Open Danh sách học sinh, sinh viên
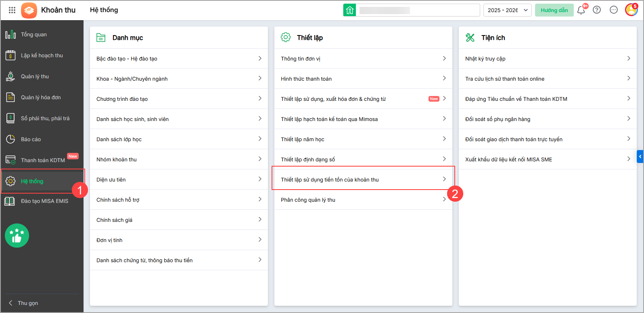 click(x=179, y=119)
